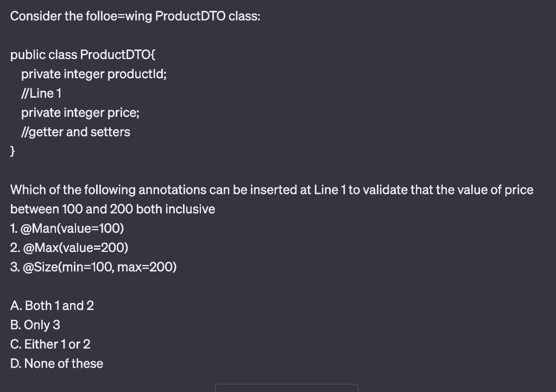Image resolution: width=556 pixels, height=392 pixels.
Task: Click the @Max(value=200) annotation line
Action: tap(69, 248)
